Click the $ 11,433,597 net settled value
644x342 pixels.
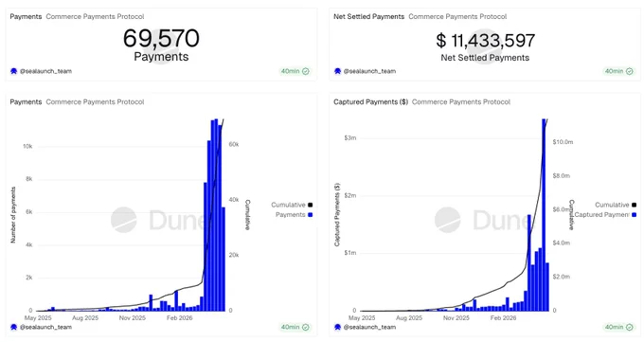tap(486, 41)
